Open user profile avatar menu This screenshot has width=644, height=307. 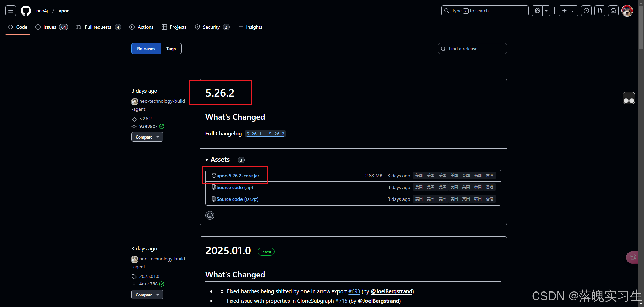click(x=627, y=11)
